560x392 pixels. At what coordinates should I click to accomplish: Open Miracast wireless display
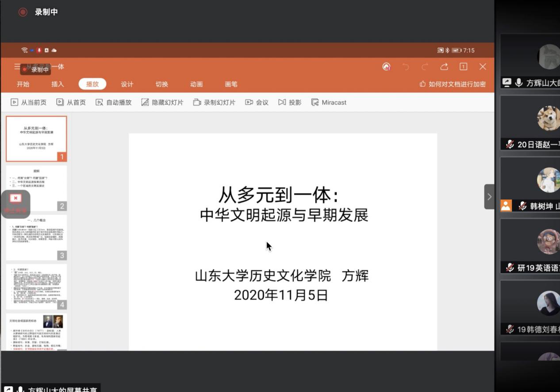(x=329, y=103)
